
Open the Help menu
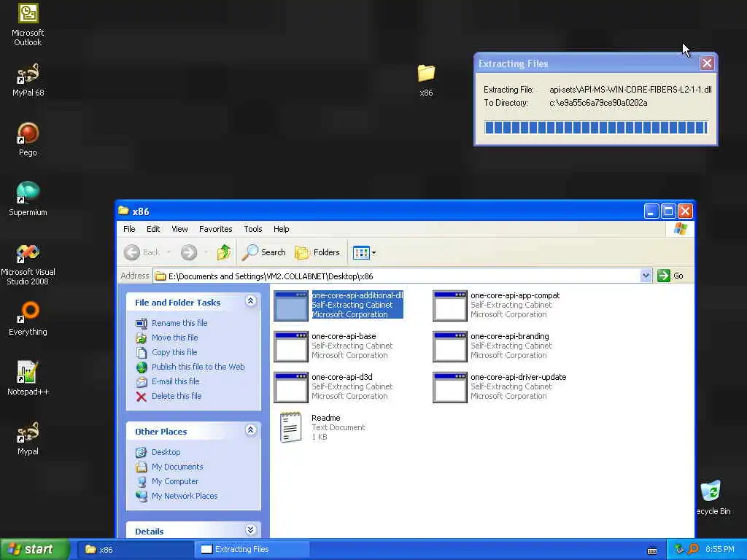(281, 229)
